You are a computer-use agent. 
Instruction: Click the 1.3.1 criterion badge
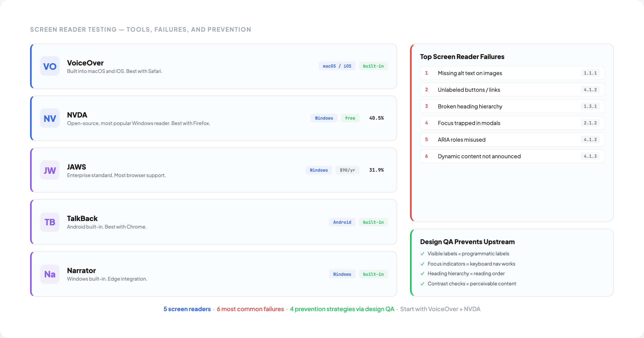pyautogui.click(x=590, y=106)
